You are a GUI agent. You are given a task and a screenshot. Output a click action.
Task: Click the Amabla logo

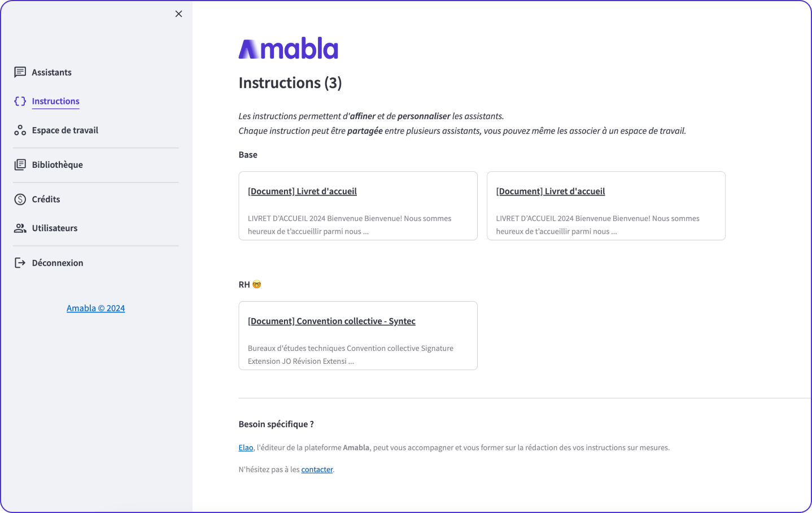pyautogui.click(x=289, y=49)
